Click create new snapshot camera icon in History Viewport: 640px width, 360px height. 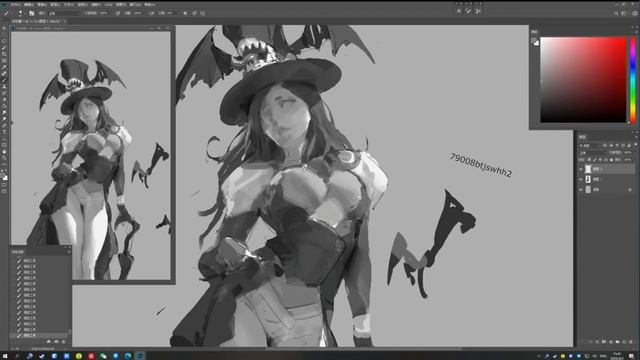[56, 341]
